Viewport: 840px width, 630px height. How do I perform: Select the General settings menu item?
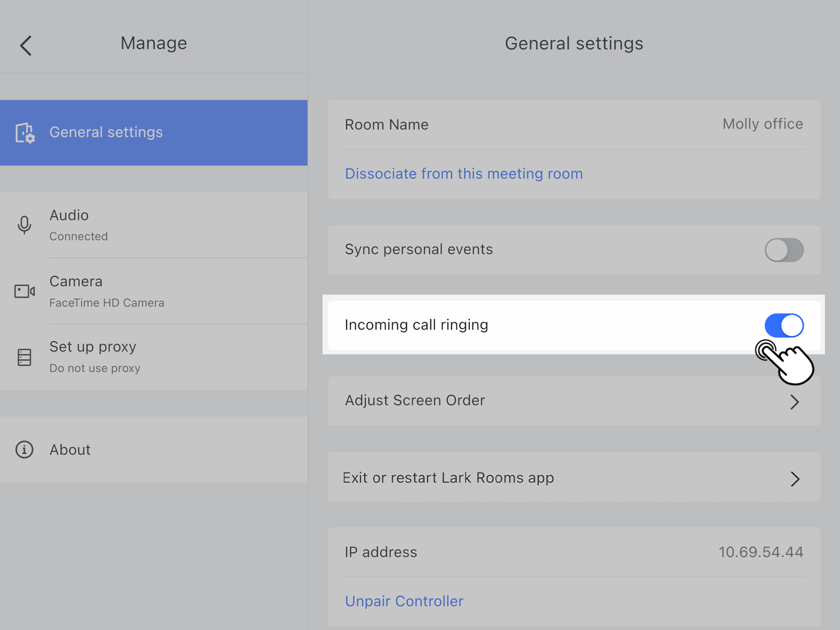point(106,133)
